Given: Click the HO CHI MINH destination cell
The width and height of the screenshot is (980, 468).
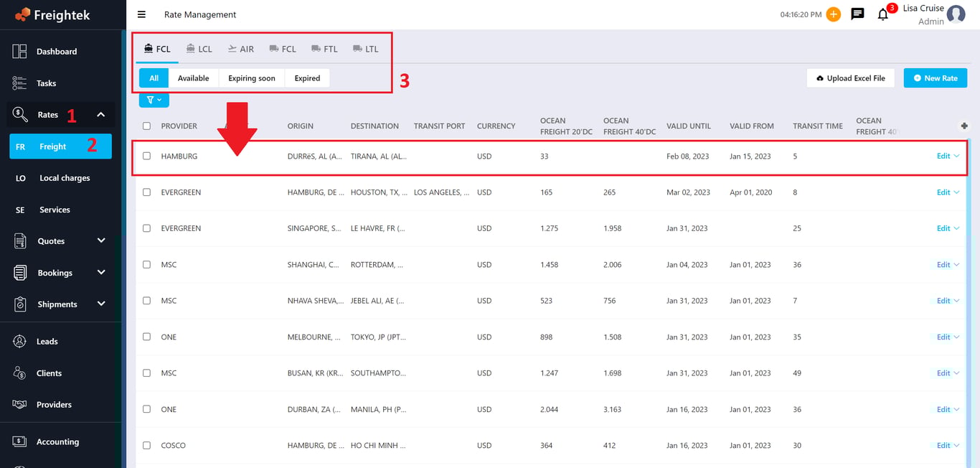Looking at the screenshot, I should coord(378,446).
